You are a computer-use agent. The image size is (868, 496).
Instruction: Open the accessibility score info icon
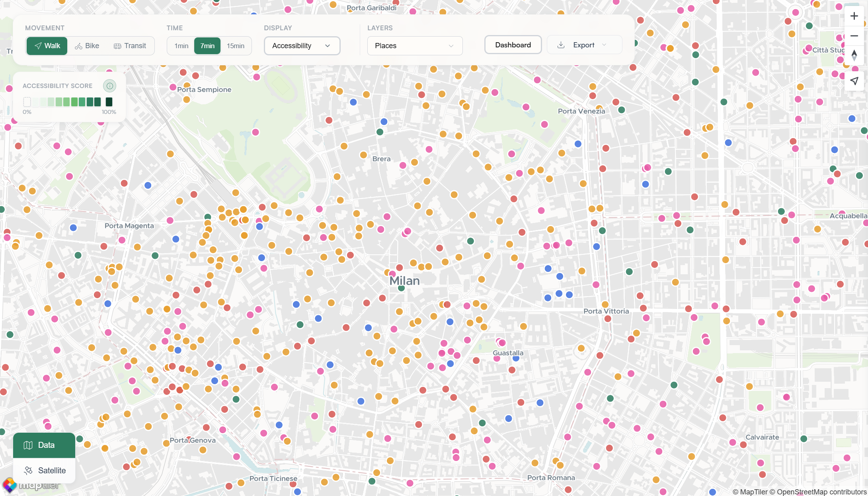pyautogui.click(x=109, y=86)
